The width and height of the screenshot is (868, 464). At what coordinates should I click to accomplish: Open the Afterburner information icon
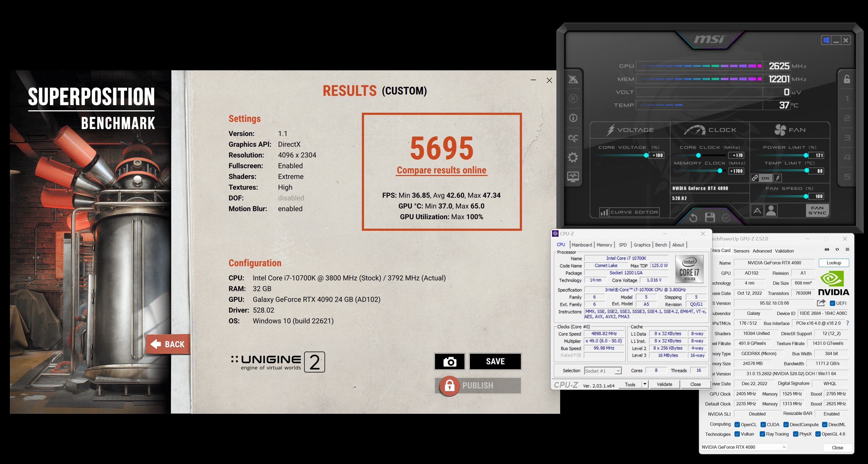(x=573, y=118)
